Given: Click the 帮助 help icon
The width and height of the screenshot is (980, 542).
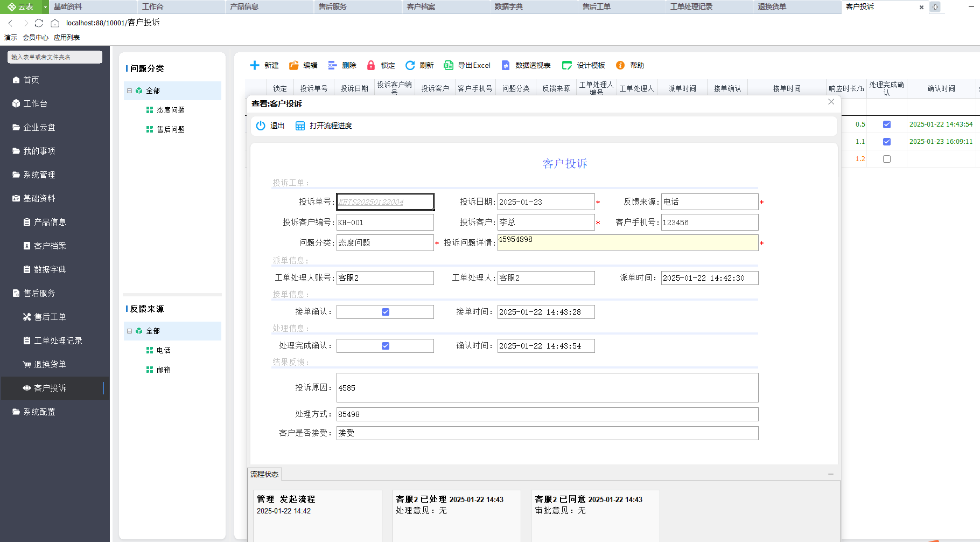Looking at the screenshot, I should pyautogui.click(x=620, y=65).
